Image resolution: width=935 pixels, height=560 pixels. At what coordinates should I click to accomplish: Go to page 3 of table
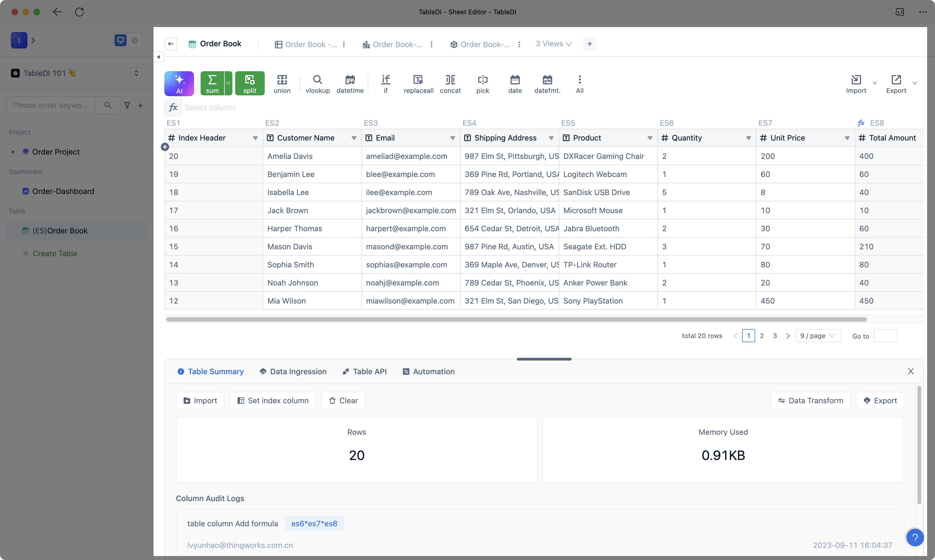[775, 335]
